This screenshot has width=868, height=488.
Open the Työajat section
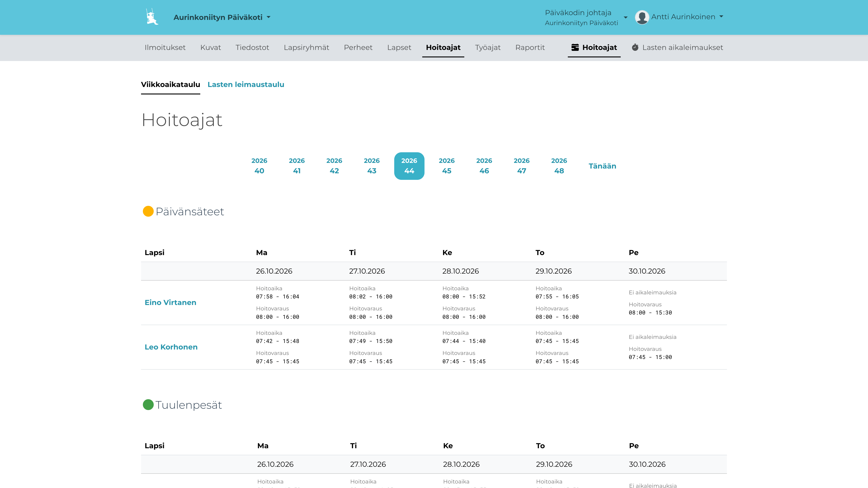coord(488,47)
